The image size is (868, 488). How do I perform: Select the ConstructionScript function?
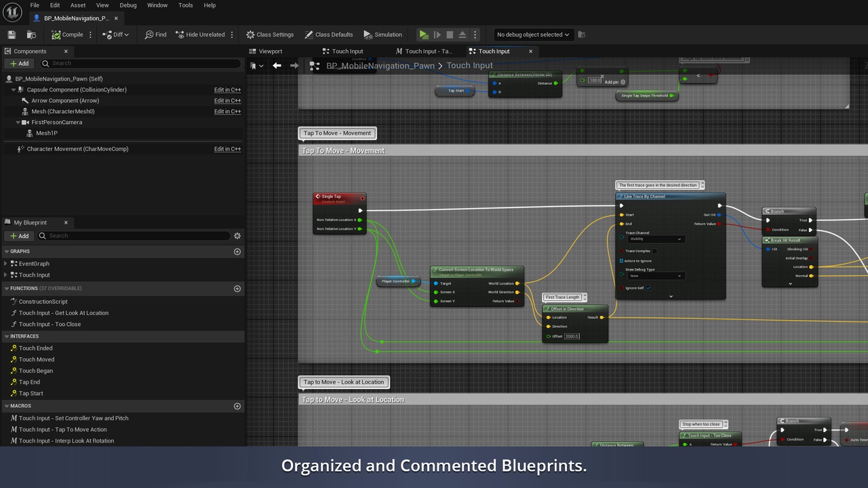click(43, 302)
